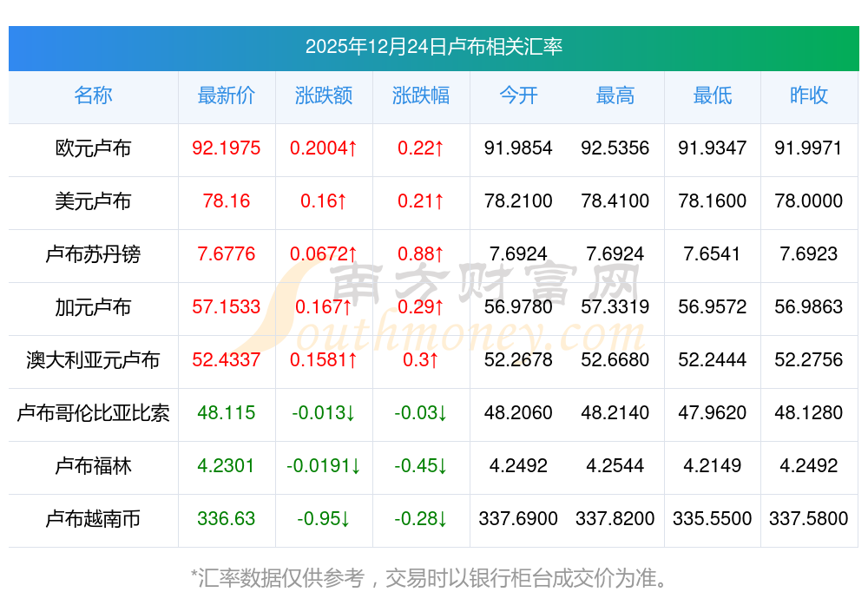Click the percent change -0.03↓
868x605 pixels.
point(421,413)
